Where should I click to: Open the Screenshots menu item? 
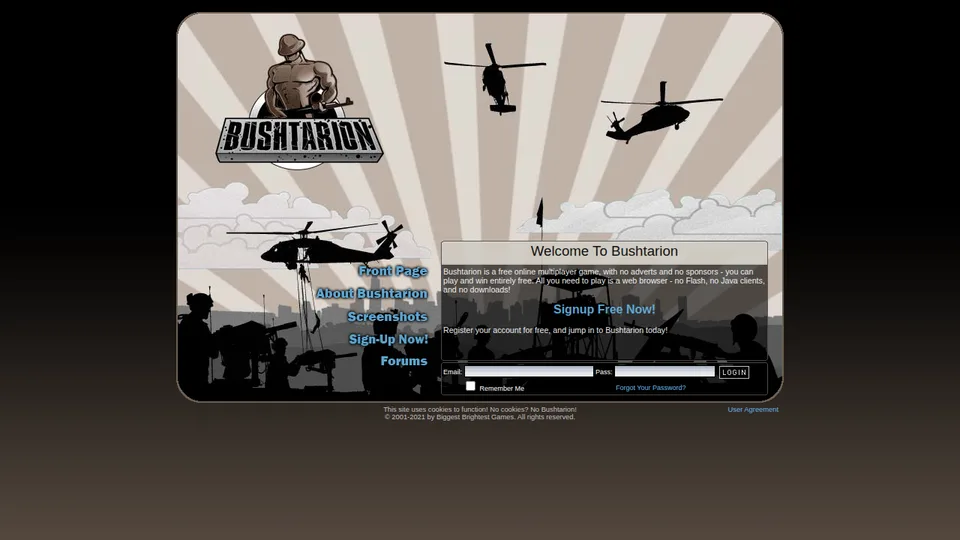click(x=388, y=317)
